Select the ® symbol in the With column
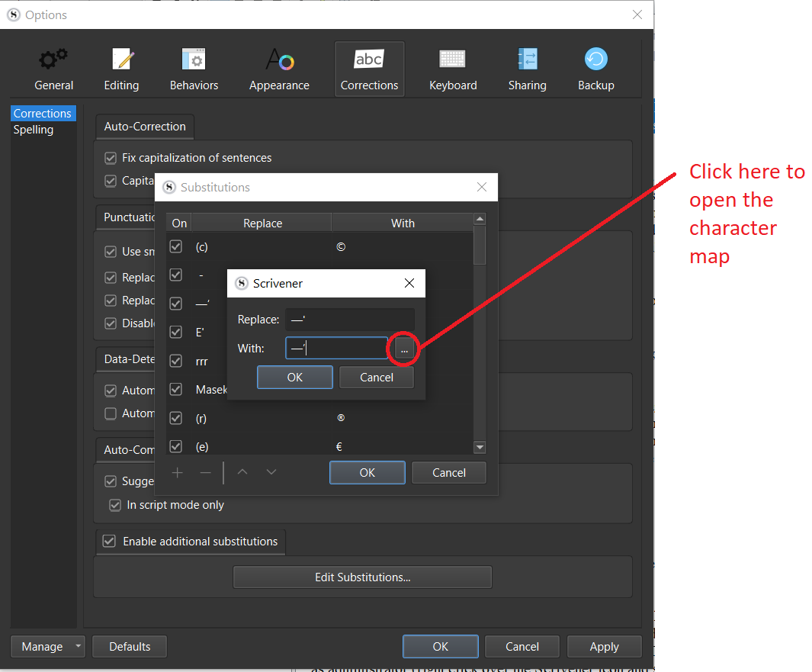 coord(341,417)
